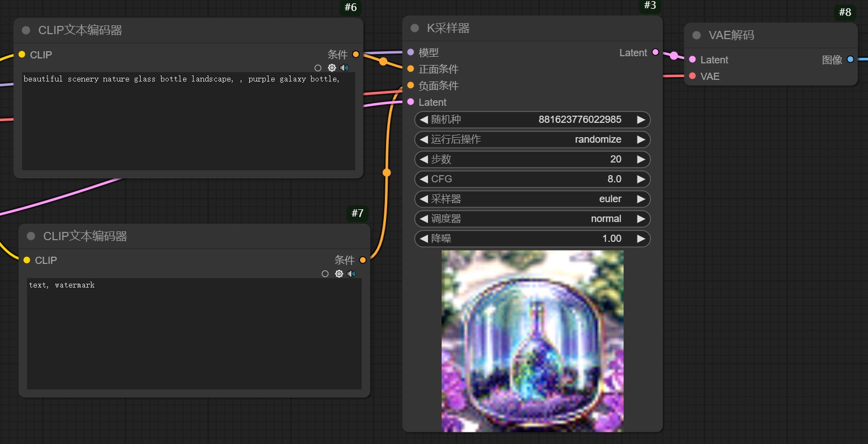Click the K采样器 Latent output port
868x444 pixels.
click(655, 52)
